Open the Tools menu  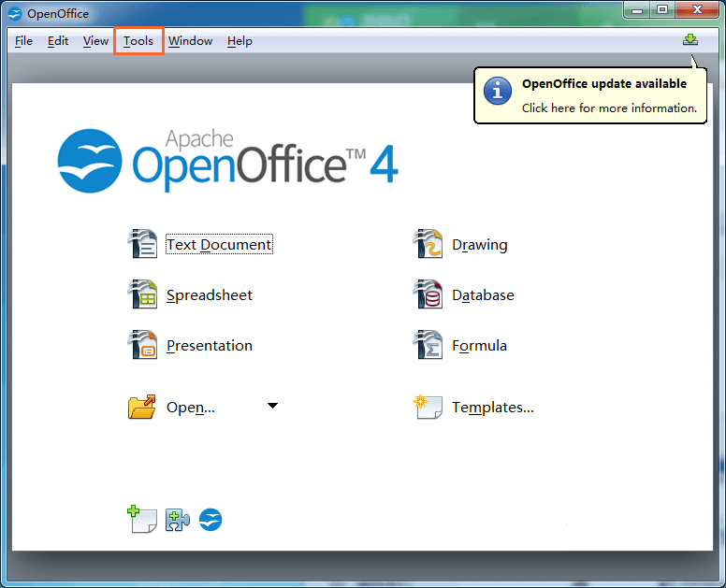[x=138, y=41]
